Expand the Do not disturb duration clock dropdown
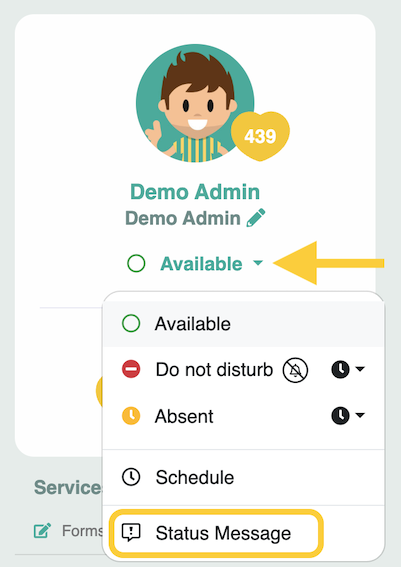Viewport: 401px width, 567px height. click(x=348, y=369)
